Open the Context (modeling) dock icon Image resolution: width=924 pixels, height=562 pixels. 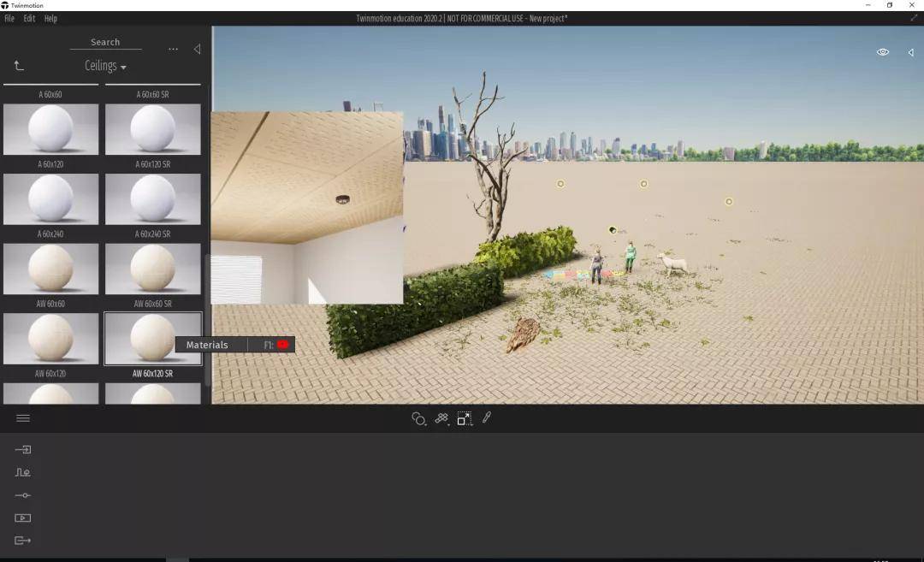[23, 472]
